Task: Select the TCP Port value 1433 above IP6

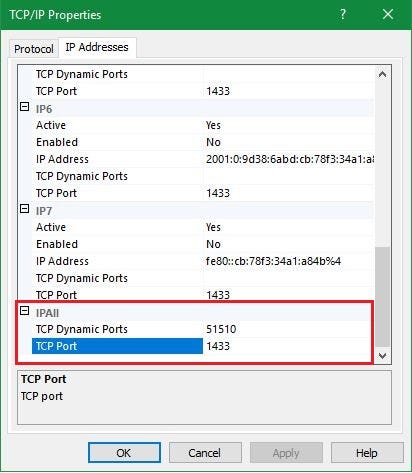Action: [x=218, y=91]
